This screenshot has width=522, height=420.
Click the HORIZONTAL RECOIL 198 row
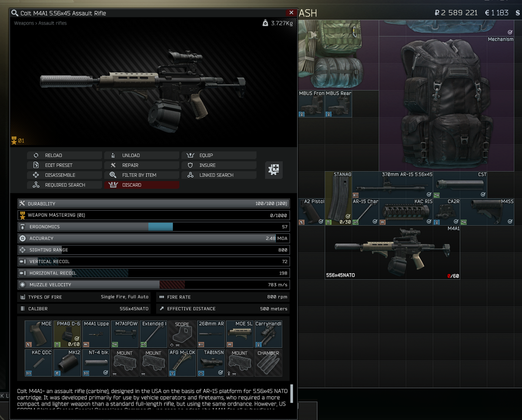(x=154, y=273)
